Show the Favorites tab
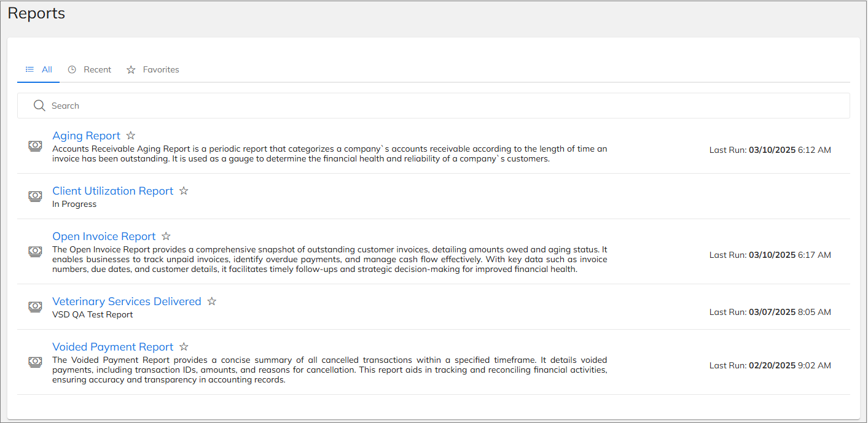 pos(153,69)
